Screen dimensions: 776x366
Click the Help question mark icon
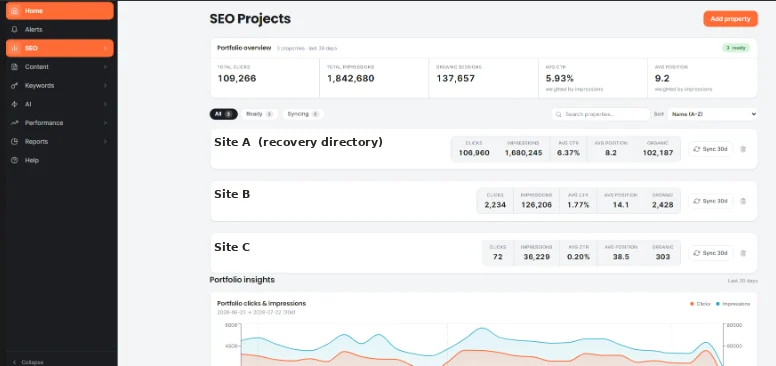pyautogui.click(x=14, y=160)
